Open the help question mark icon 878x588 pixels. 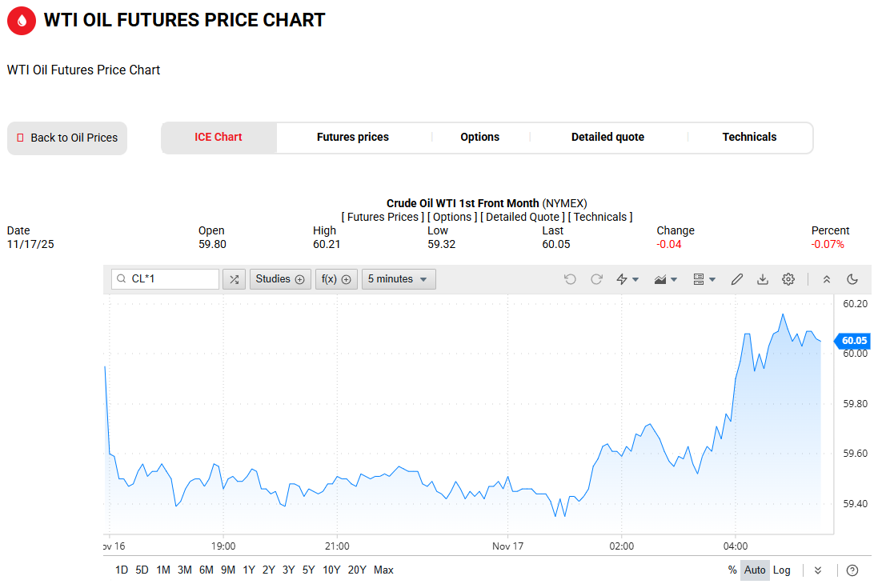852,570
